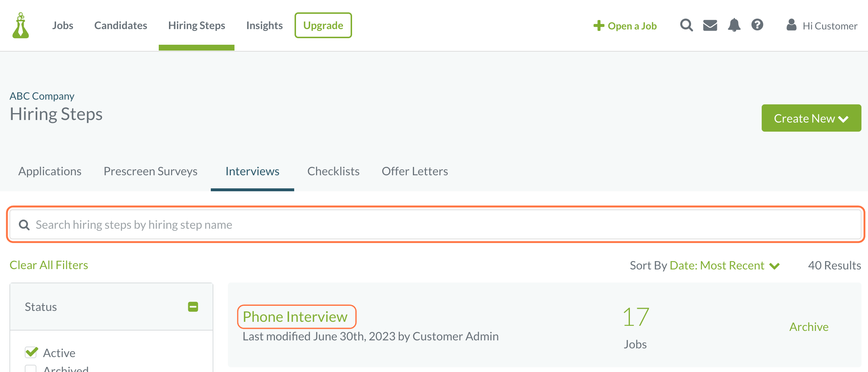Open the envelope messages icon
The width and height of the screenshot is (868, 372).
[710, 25]
